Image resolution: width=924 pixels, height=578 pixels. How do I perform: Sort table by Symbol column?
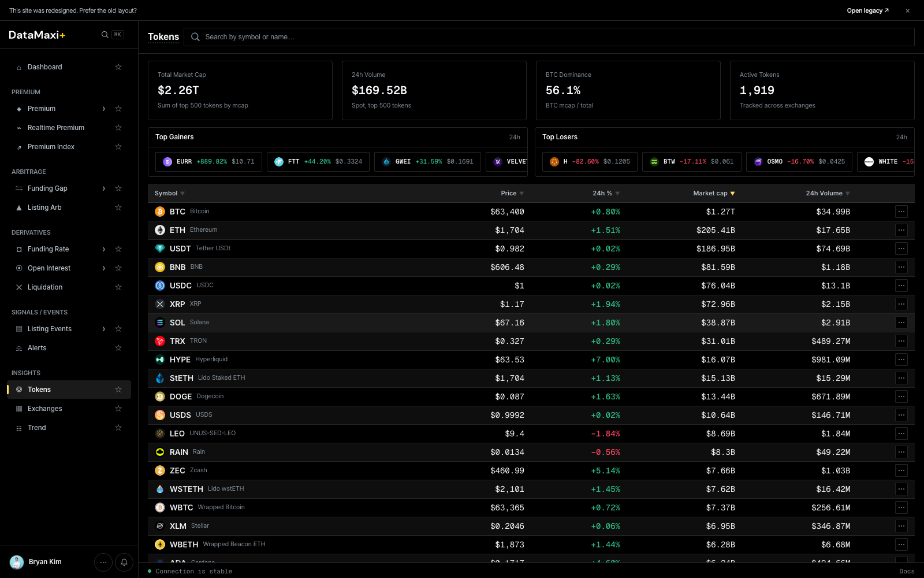[170, 193]
